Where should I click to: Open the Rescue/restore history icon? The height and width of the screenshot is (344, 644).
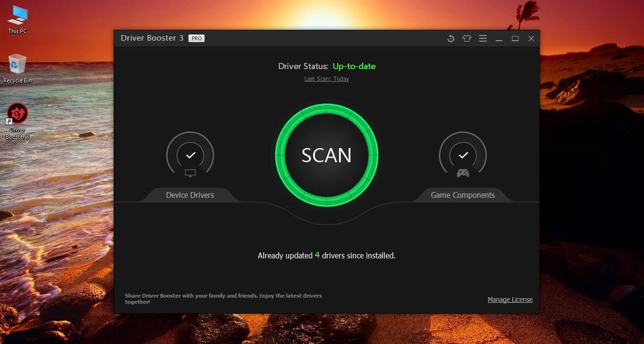(451, 39)
